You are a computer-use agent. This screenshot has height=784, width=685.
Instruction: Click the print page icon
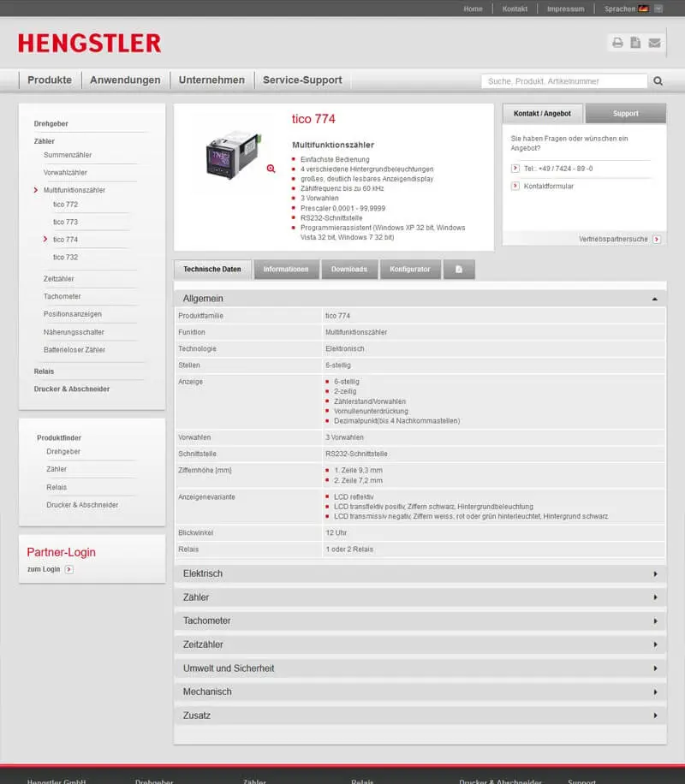[x=617, y=43]
